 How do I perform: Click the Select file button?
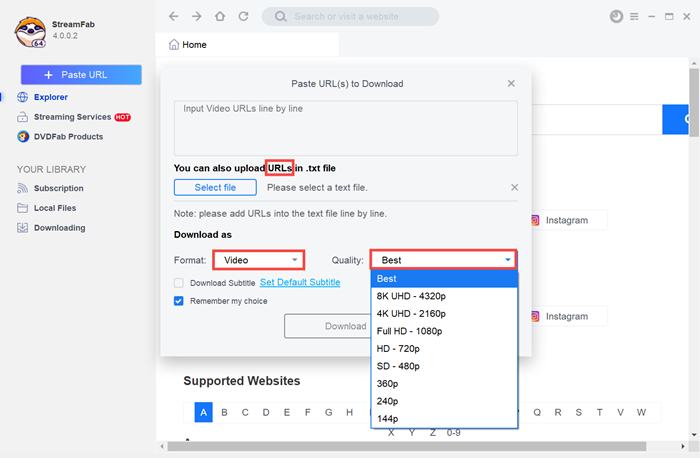click(x=215, y=187)
